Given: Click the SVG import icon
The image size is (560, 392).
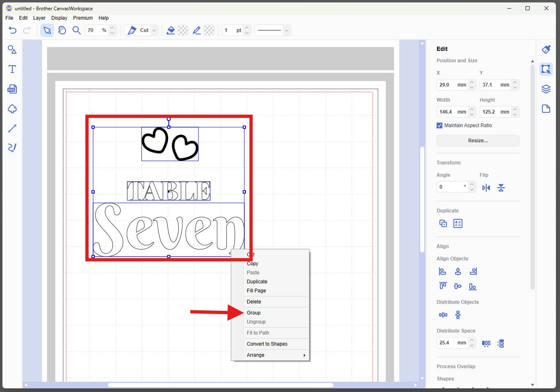Looking at the screenshot, I should point(12,89).
